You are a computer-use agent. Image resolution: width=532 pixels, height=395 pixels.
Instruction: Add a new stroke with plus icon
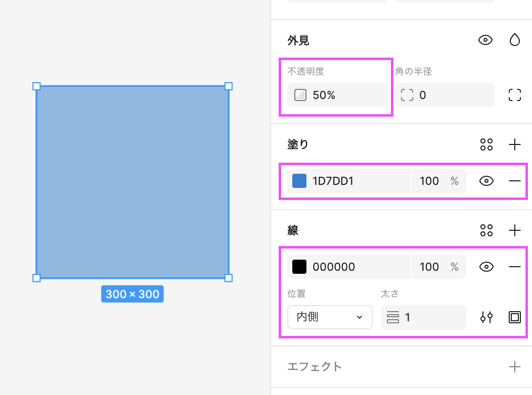point(514,231)
